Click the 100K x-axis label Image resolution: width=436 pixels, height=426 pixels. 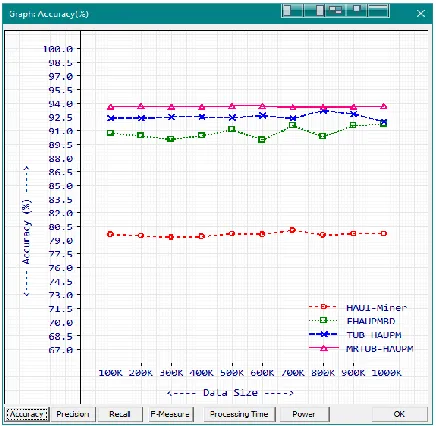pos(111,373)
